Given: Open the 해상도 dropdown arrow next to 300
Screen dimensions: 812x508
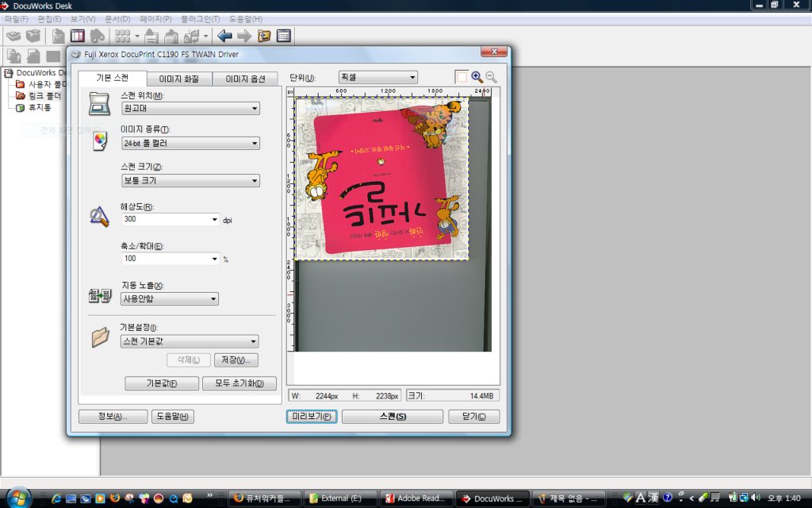Looking at the screenshot, I should point(214,219).
